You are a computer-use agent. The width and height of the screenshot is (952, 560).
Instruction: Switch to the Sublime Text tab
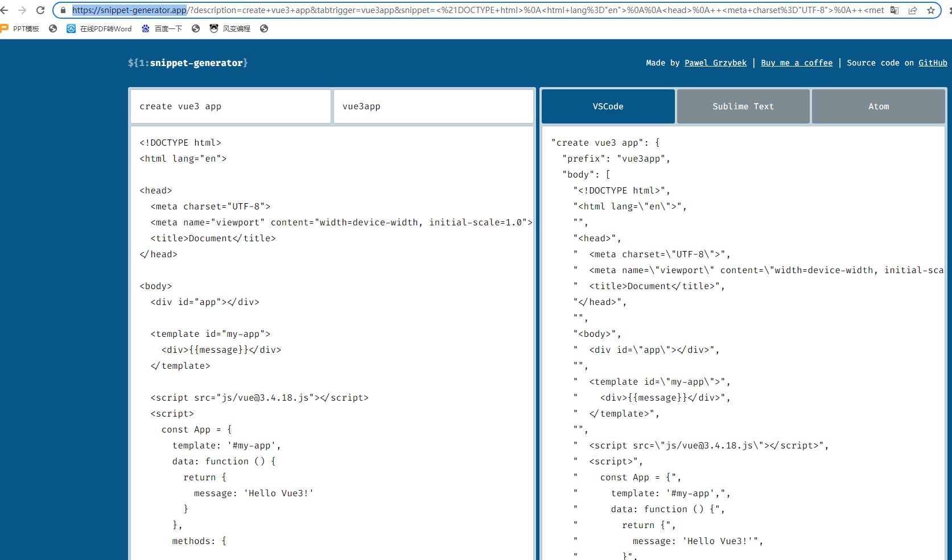(743, 106)
